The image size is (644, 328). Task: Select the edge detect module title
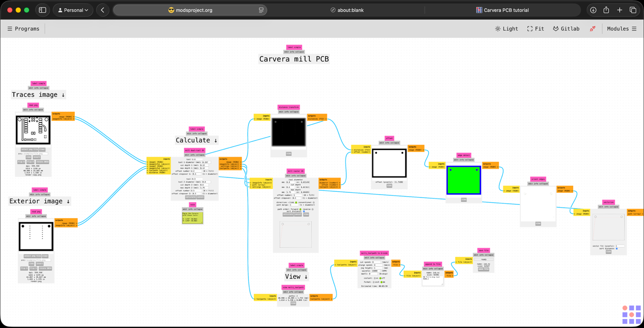[x=463, y=155]
